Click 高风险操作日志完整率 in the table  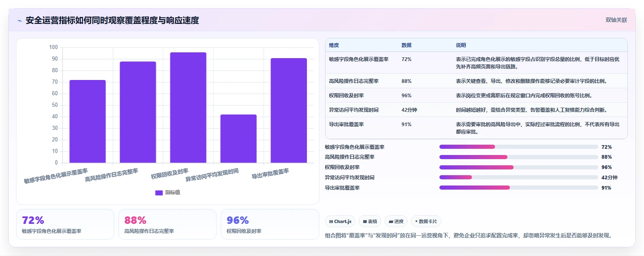pos(354,81)
